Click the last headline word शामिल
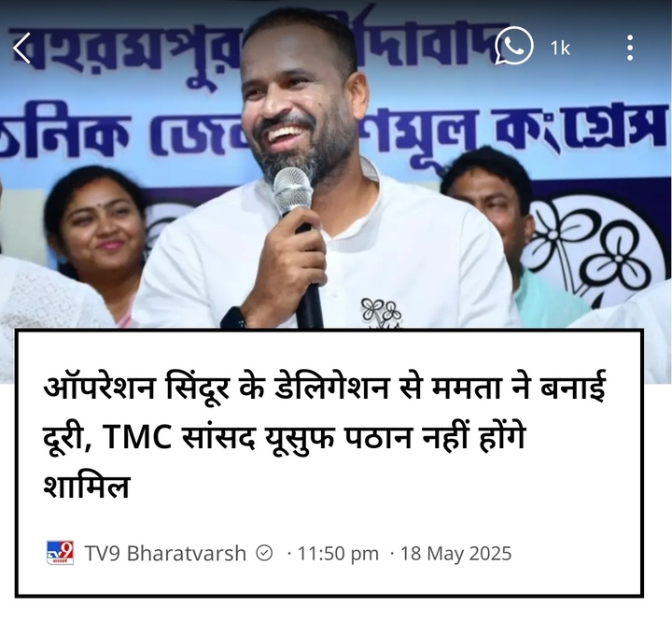This screenshot has height=621, width=672. point(86,486)
